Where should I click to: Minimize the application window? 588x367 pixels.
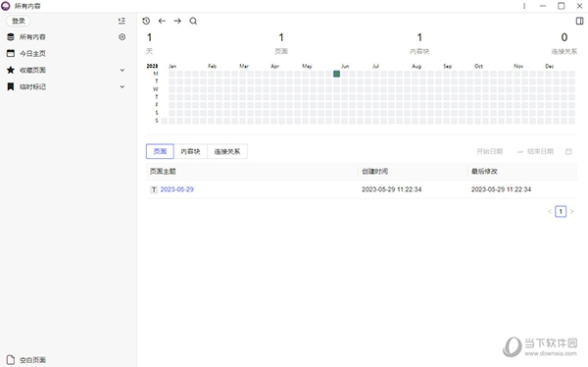click(543, 6)
